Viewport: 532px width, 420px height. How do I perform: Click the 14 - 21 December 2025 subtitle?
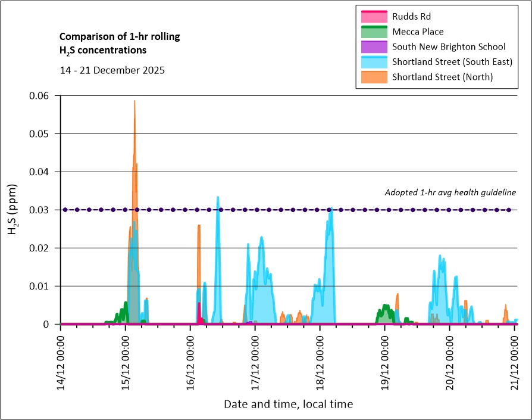(x=112, y=70)
